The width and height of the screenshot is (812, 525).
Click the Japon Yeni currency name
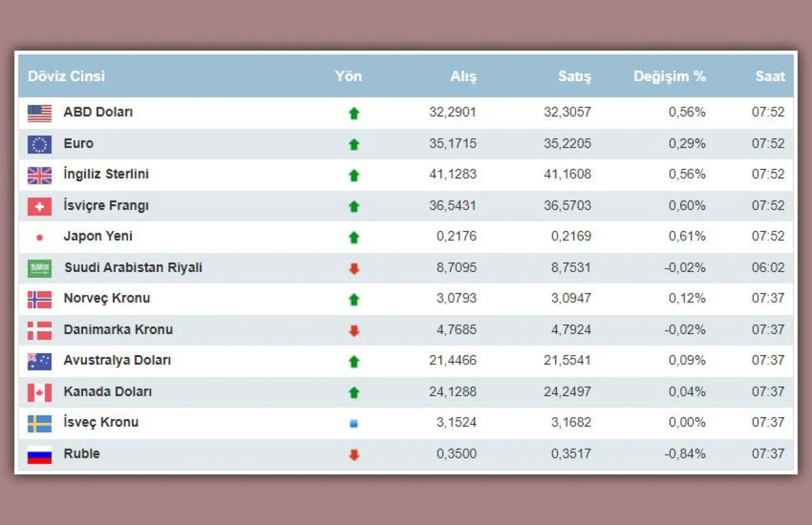[98, 237]
